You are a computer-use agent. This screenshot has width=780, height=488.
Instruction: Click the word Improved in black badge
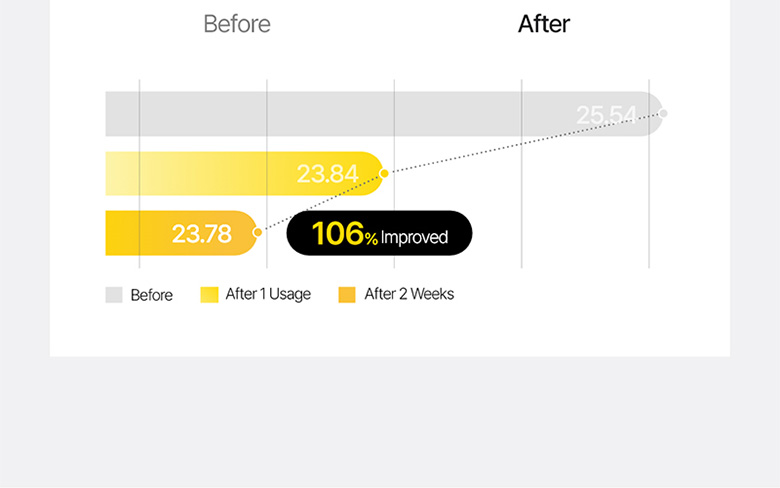(x=414, y=238)
